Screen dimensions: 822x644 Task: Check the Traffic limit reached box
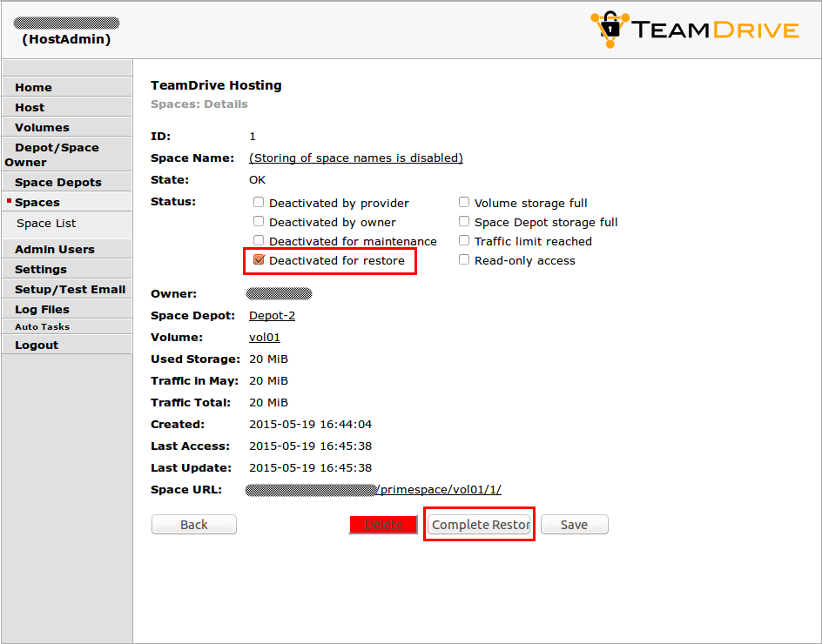tap(464, 241)
